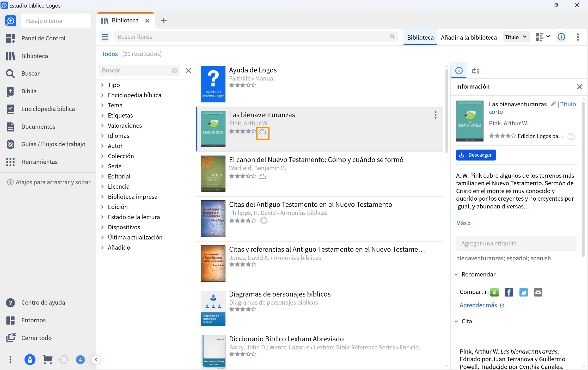588x370 pixels.
Task: Click the Logos home search icon
Action: 11,21
